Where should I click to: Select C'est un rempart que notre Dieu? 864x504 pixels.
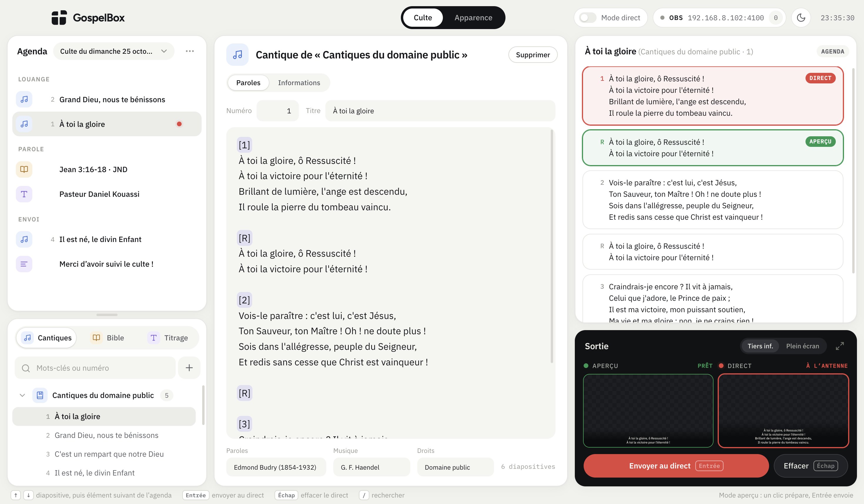click(104, 454)
